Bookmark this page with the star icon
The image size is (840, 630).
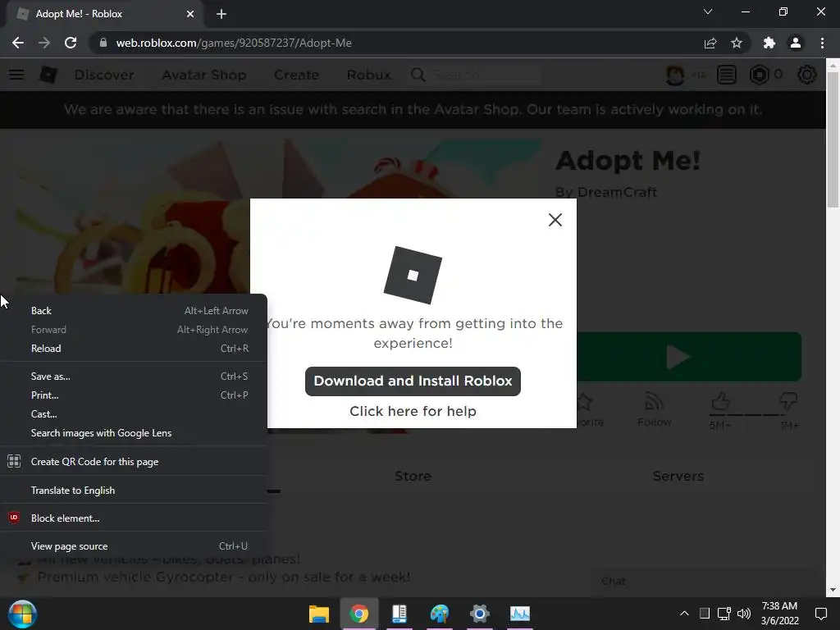click(737, 43)
